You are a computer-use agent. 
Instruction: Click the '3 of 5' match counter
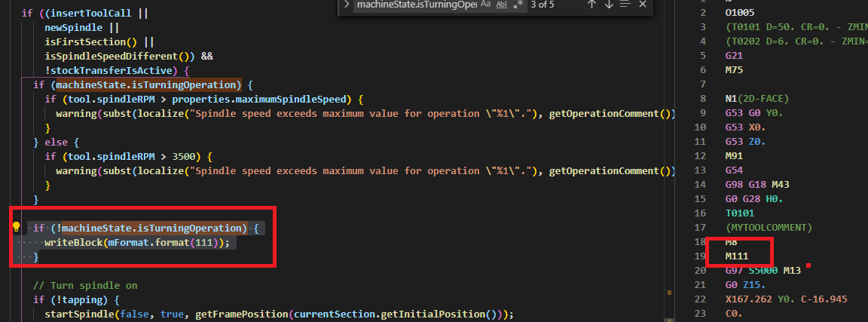click(x=542, y=5)
